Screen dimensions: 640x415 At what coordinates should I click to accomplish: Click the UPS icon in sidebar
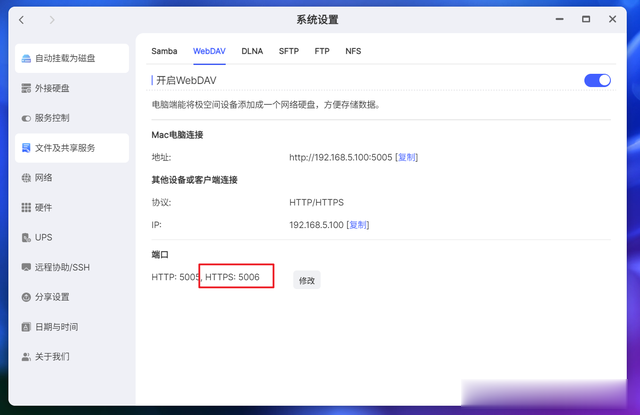[x=26, y=237]
